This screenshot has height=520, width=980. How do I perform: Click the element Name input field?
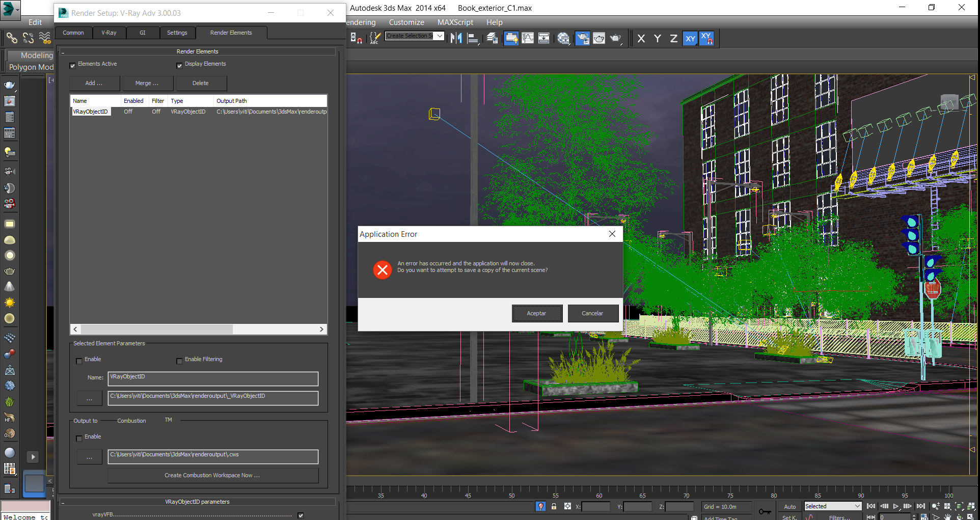coord(213,378)
